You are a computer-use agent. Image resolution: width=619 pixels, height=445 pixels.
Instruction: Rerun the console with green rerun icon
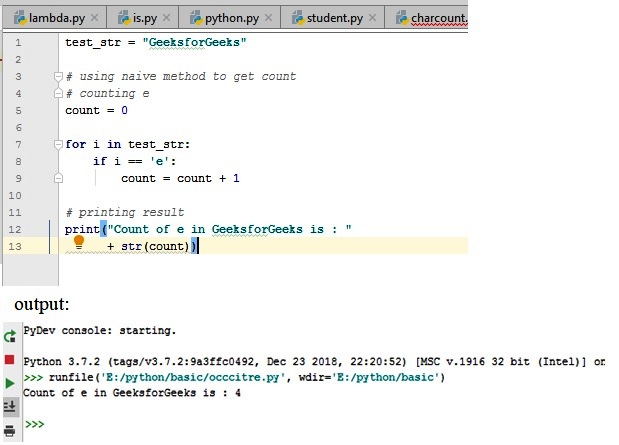click(x=9, y=336)
